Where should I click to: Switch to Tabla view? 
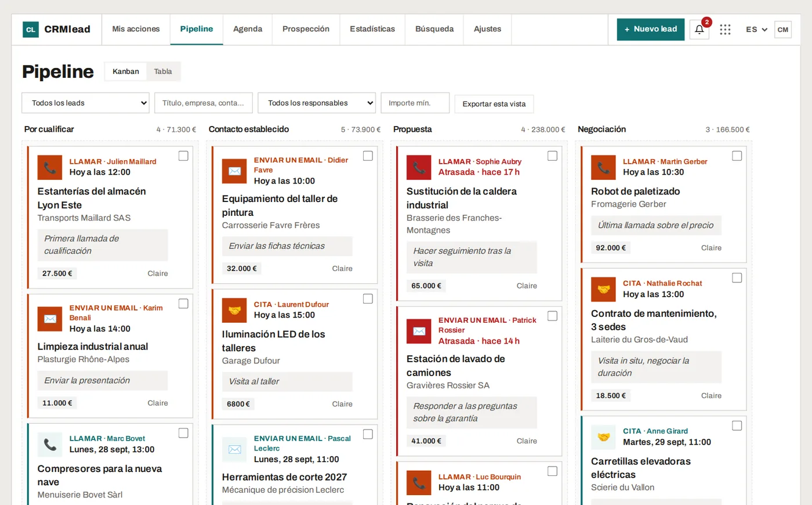point(163,71)
